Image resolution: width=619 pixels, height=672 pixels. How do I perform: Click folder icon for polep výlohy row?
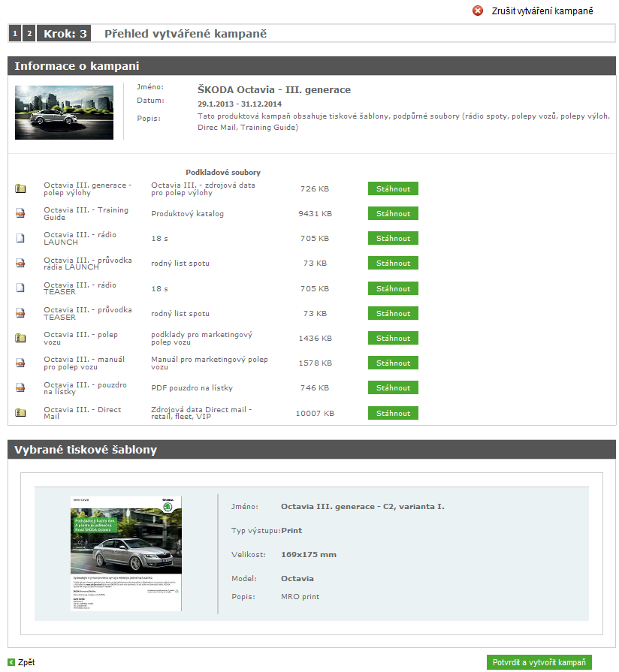point(20,188)
